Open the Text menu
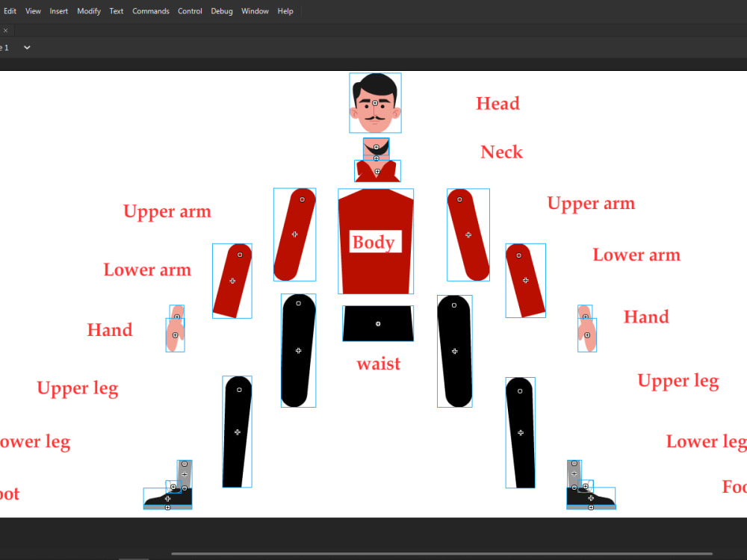 (x=117, y=10)
